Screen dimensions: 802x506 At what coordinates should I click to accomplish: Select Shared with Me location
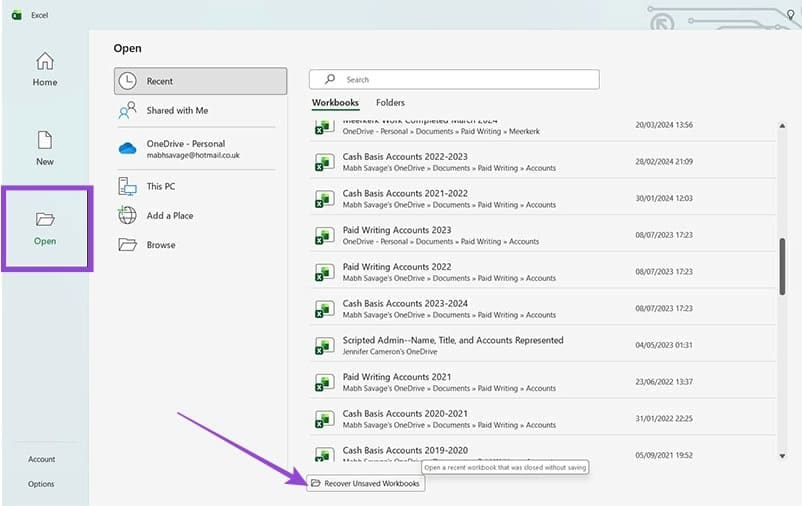click(x=200, y=110)
